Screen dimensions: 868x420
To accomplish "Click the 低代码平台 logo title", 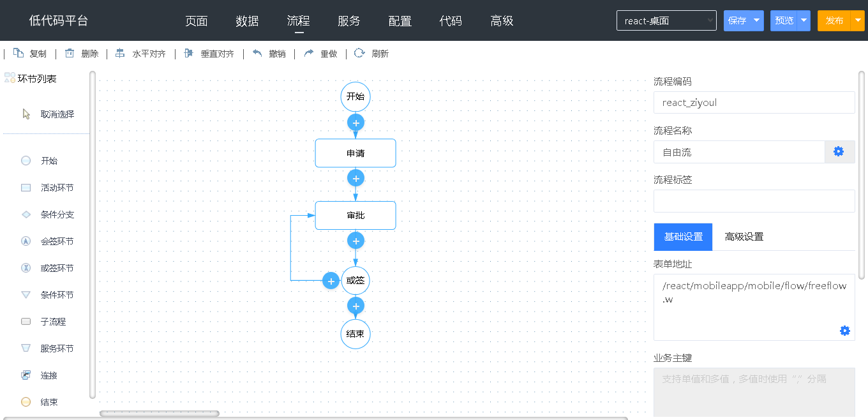I will [59, 20].
